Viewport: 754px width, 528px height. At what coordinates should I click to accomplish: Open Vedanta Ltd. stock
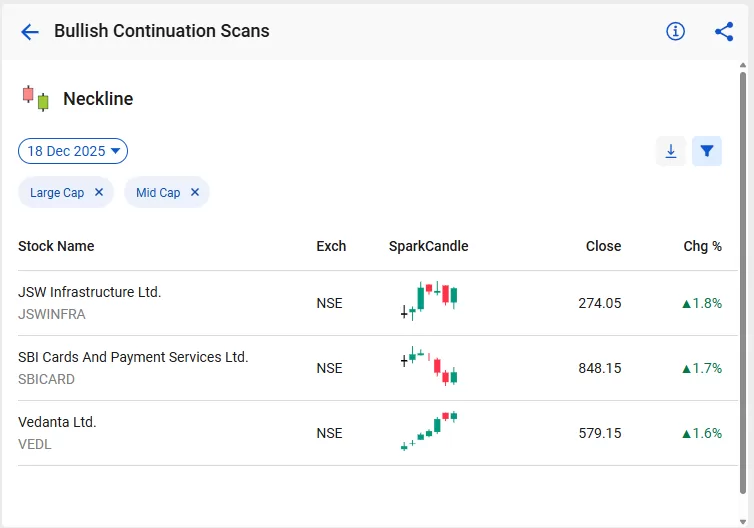(57, 422)
